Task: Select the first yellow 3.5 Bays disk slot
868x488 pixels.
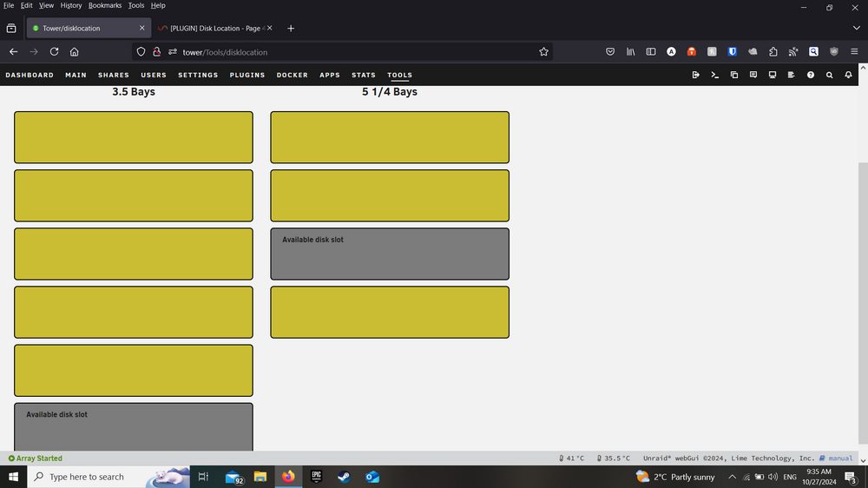Action: (x=134, y=137)
